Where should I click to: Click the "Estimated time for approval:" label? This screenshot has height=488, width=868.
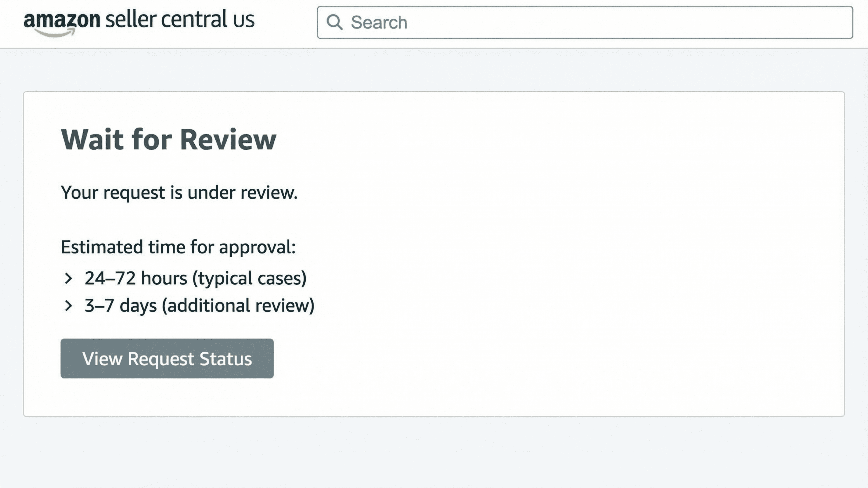click(178, 247)
